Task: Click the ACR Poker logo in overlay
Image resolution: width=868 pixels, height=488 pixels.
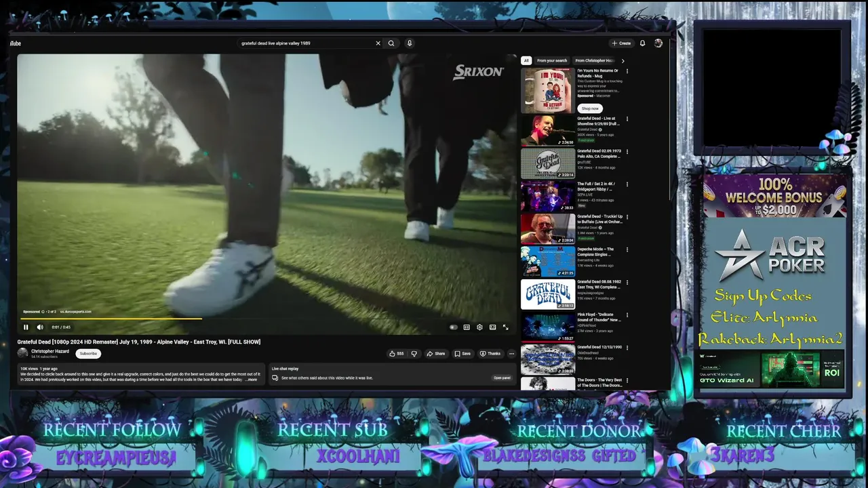Action: [x=771, y=255]
